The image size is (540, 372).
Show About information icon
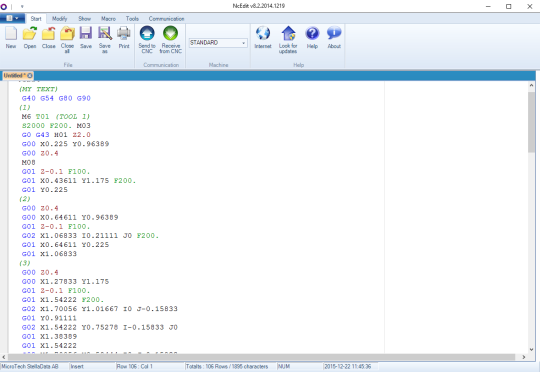334,37
